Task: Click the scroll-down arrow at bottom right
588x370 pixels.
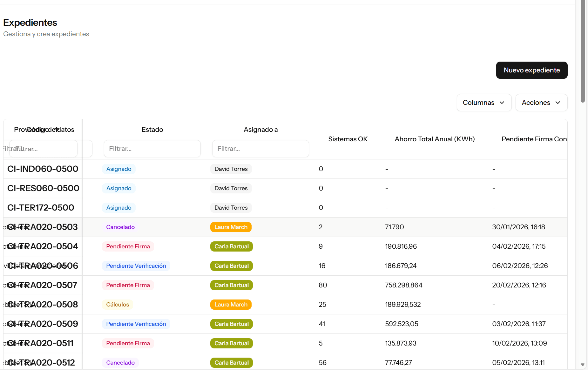Action: (x=583, y=365)
